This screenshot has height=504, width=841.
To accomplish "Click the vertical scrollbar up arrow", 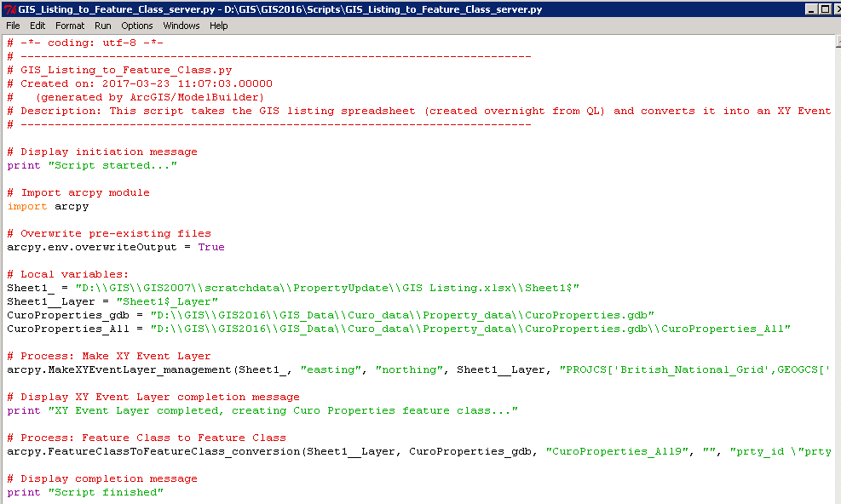I will click(838, 42).
